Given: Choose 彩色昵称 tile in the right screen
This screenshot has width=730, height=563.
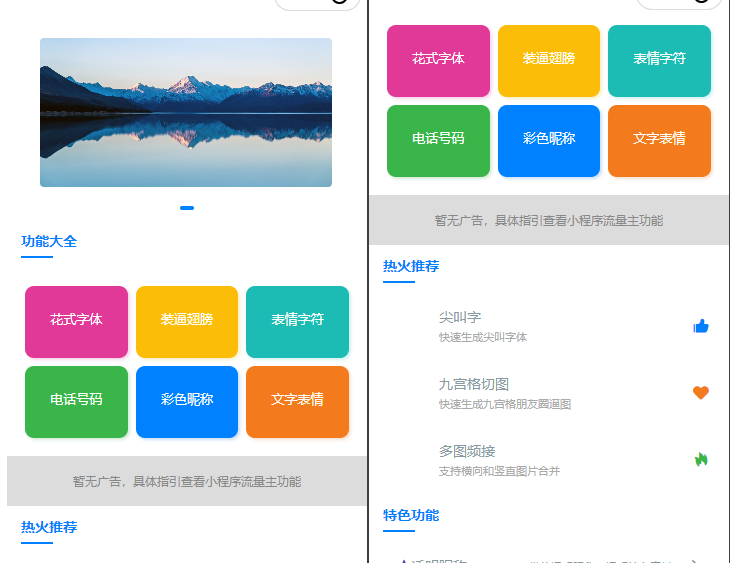Looking at the screenshot, I should 549,141.
